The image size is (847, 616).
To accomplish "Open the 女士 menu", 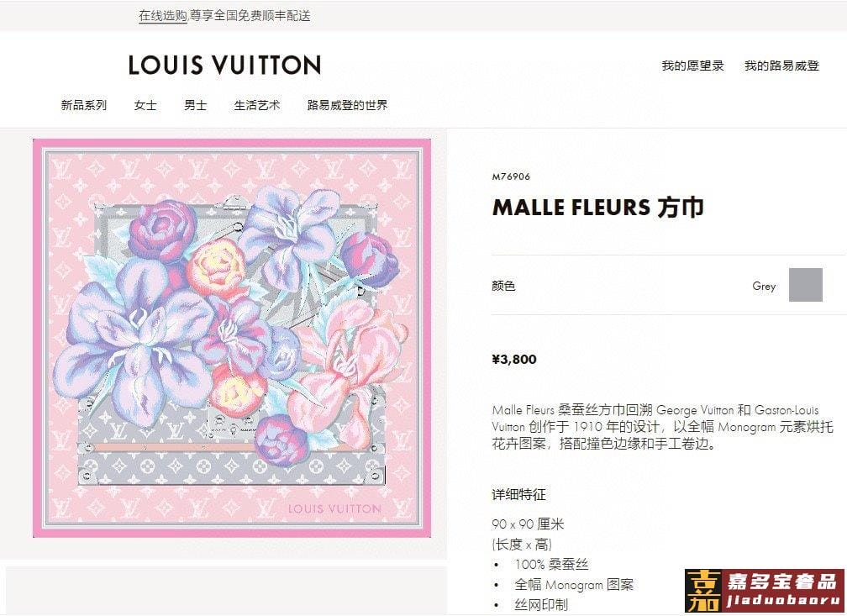I will pyautogui.click(x=145, y=105).
